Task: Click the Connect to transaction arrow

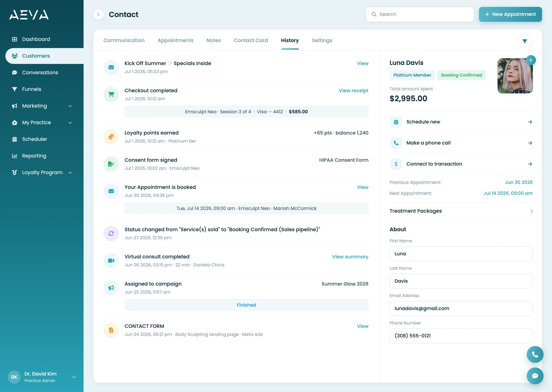Action: click(530, 164)
